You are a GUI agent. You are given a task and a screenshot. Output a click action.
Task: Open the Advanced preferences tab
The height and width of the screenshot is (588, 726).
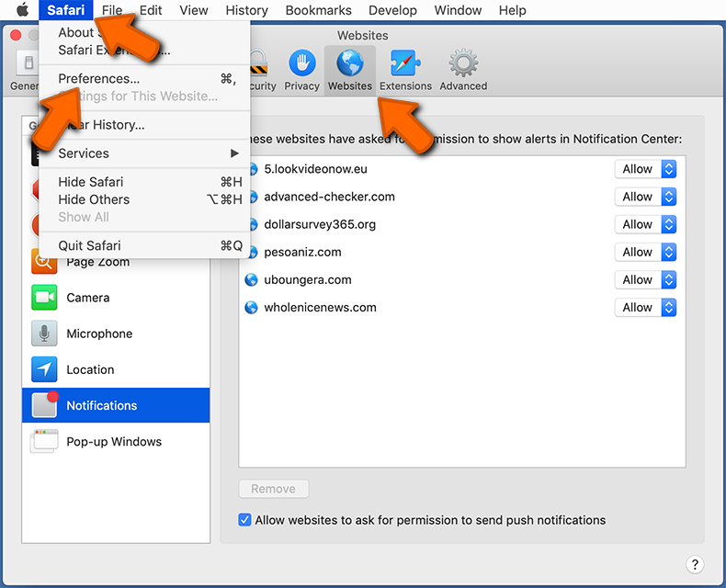pos(463,71)
